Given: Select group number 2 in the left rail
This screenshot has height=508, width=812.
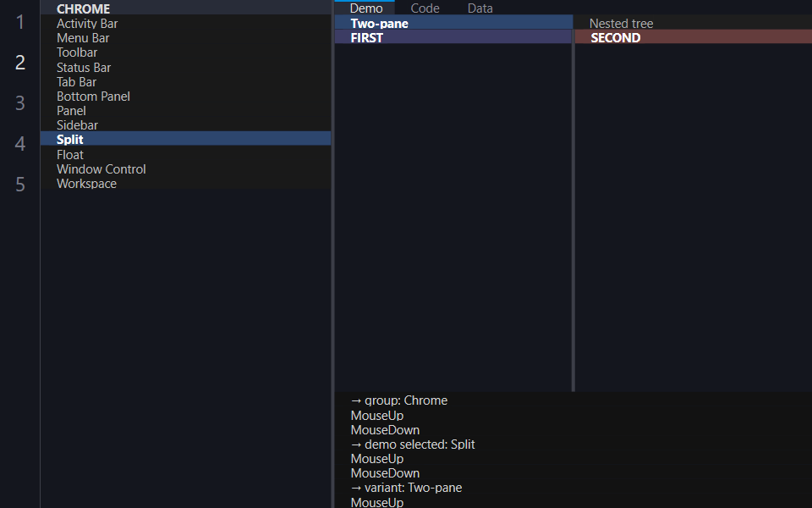Looking at the screenshot, I should tap(20, 62).
